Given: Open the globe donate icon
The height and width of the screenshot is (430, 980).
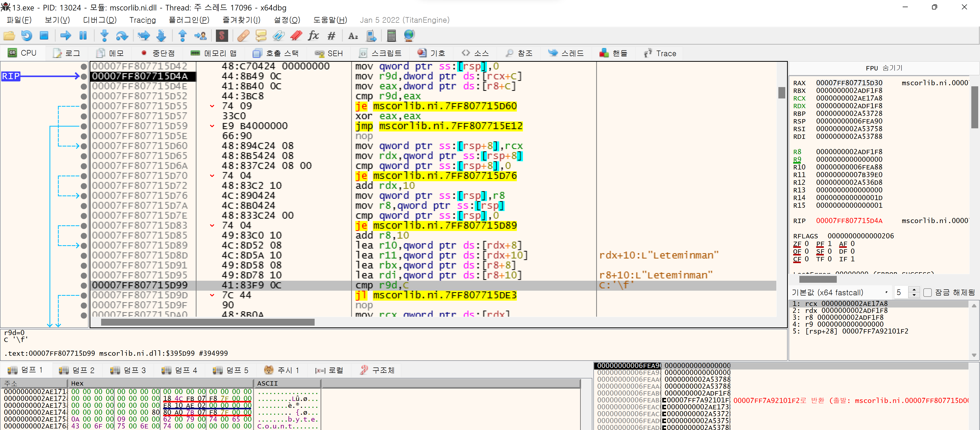Looking at the screenshot, I should tap(409, 36).
